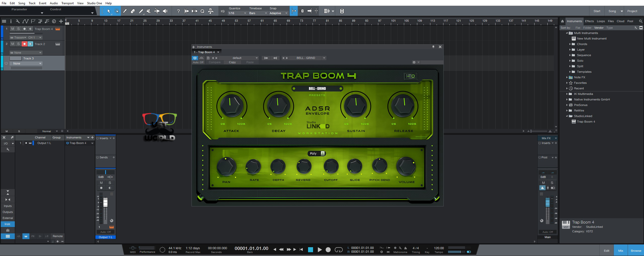Screen dimensions: 644x256
Task: Open the video player film icon
Action: pyautogui.click(x=342, y=11)
